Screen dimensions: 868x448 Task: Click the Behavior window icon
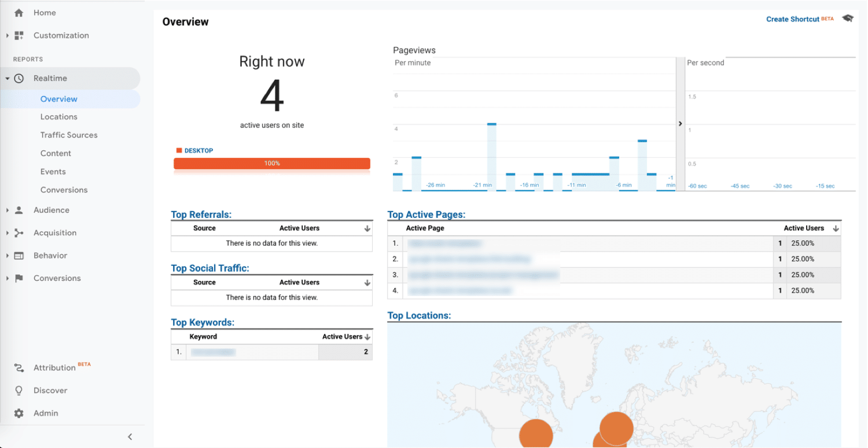[x=19, y=256]
